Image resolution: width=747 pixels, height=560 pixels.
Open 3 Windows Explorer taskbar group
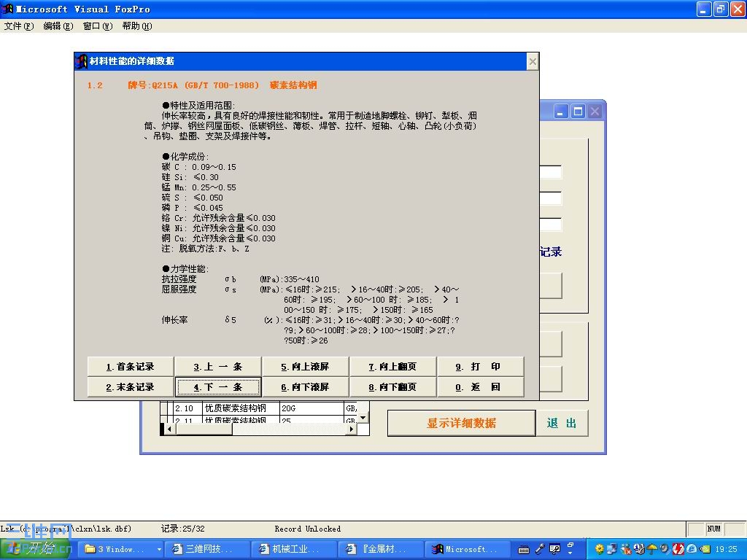[x=120, y=549]
